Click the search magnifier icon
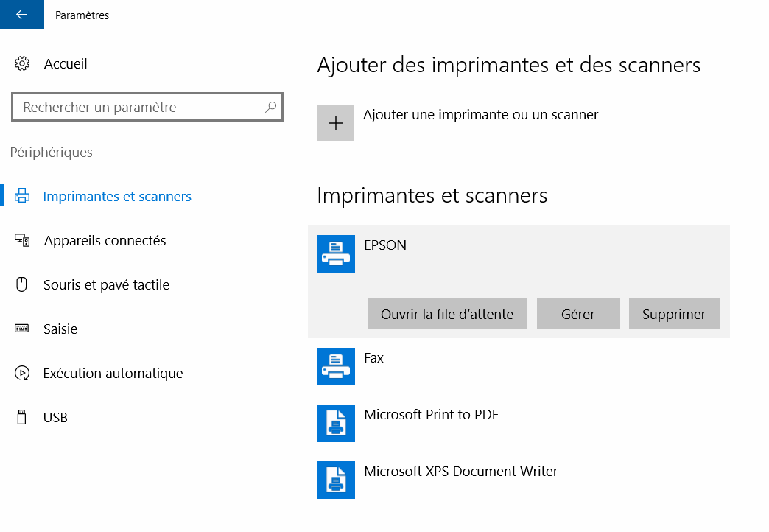 click(x=271, y=107)
